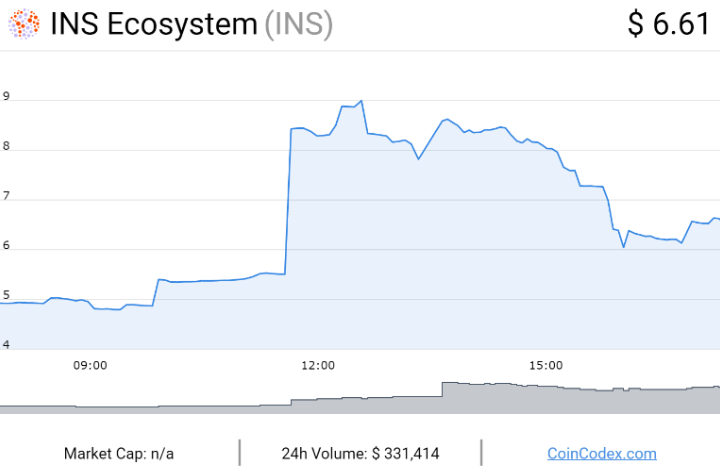Click the 4 price axis label
The width and height of the screenshot is (720, 472).
coord(6,344)
